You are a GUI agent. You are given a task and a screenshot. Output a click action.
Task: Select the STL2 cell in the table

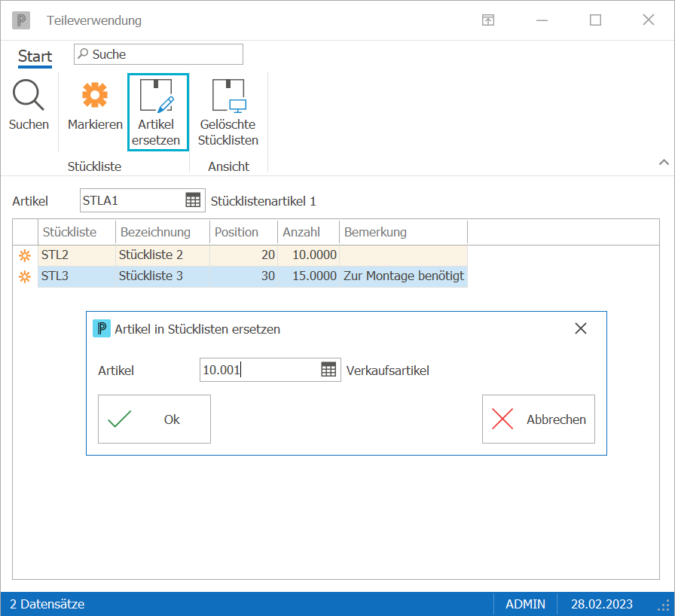77,255
